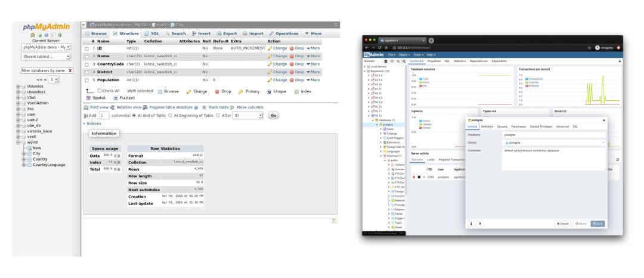Click the Unique icon in With selected
This screenshot has height=278, width=644.
coord(269,91)
